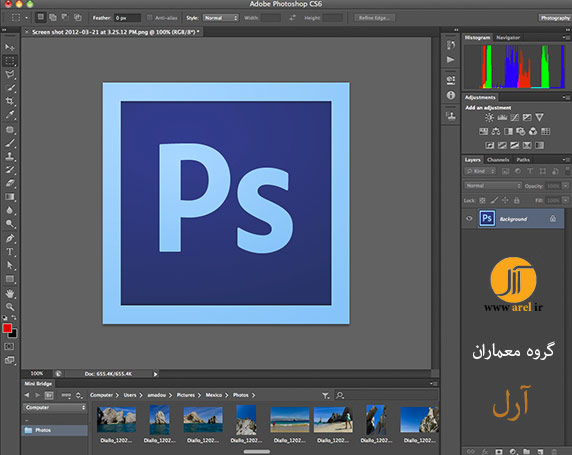Add a Gradient Map adjustment
The height and width of the screenshot is (455, 572).
click(x=539, y=146)
